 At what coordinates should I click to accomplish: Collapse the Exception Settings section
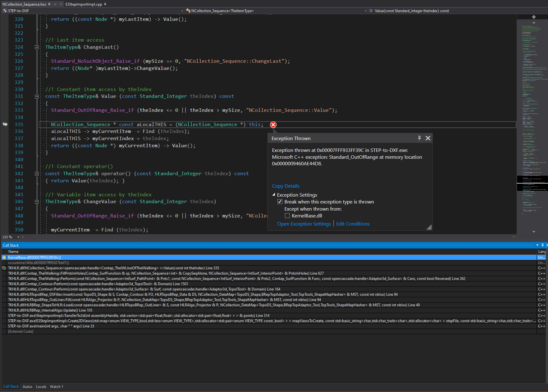pos(274,195)
